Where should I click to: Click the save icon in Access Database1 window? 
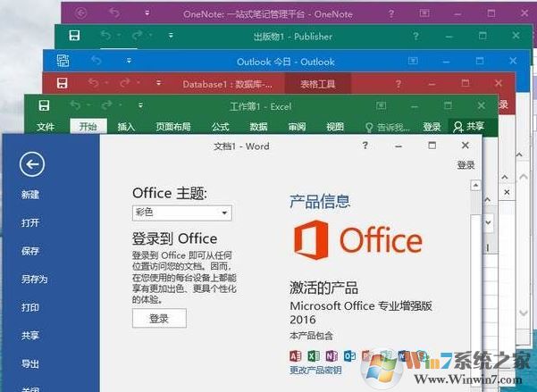coord(62,83)
